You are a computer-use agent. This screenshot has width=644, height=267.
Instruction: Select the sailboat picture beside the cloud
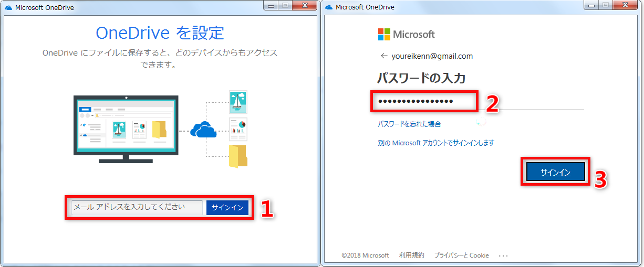point(238,102)
